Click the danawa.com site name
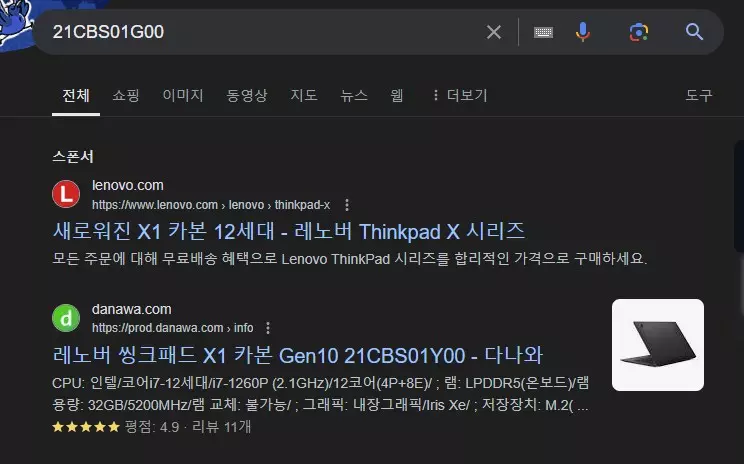The width and height of the screenshot is (744, 464). point(131,309)
